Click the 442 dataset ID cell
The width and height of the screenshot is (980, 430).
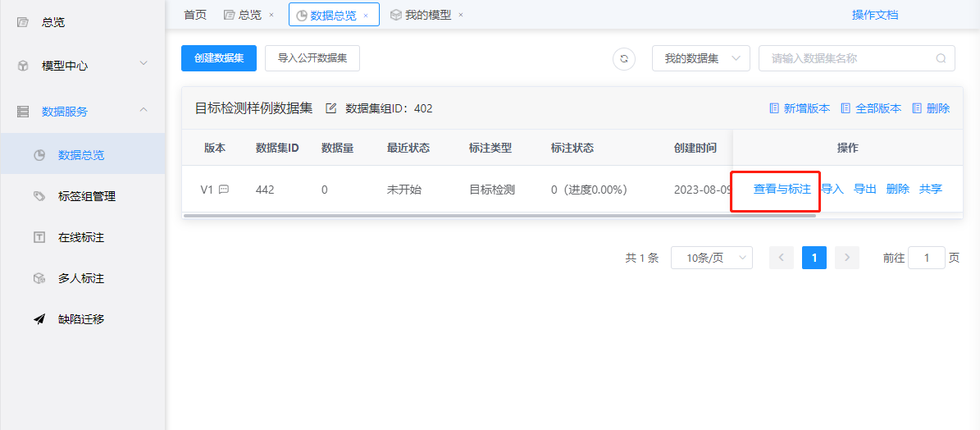click(265, 190)
